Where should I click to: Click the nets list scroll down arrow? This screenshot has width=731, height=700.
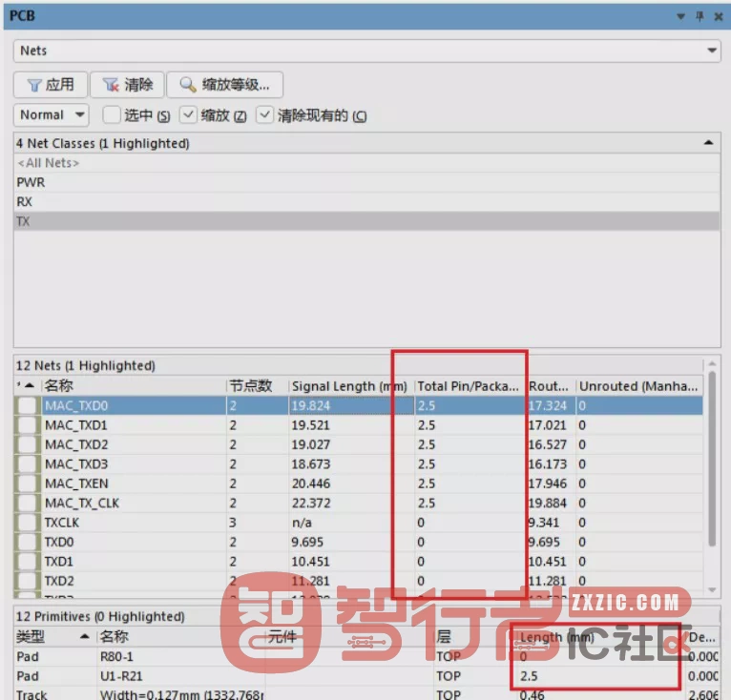pyautogui.click(x=712, y=590)
